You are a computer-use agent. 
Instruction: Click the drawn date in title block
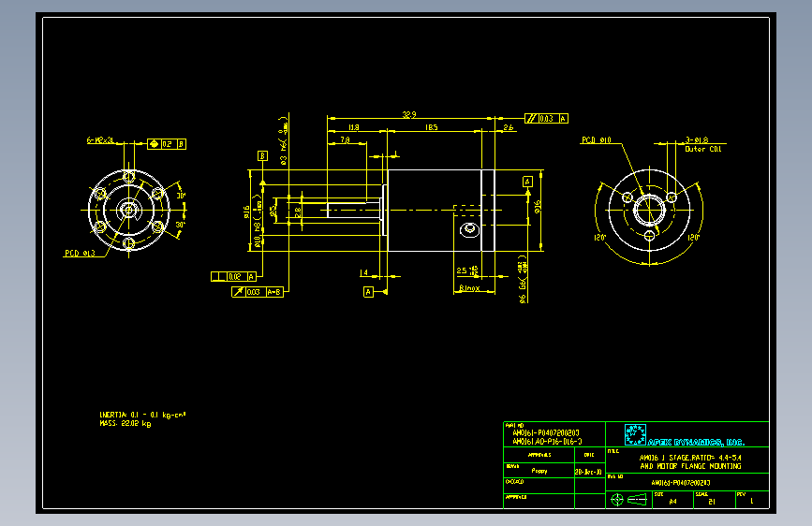(588, 472)
